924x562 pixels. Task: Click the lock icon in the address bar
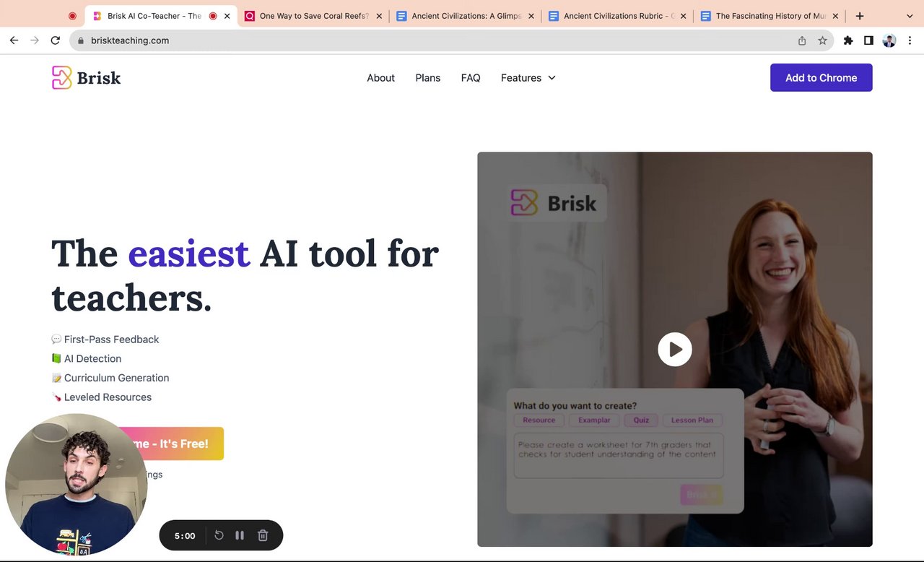[x=81, y=41]
